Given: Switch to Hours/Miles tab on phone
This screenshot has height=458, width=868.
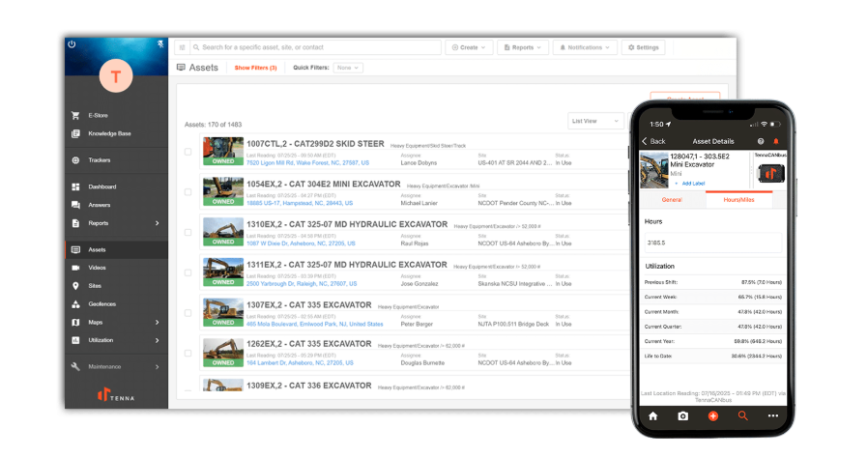Looking at the screenshot, I should pos(739,200).
